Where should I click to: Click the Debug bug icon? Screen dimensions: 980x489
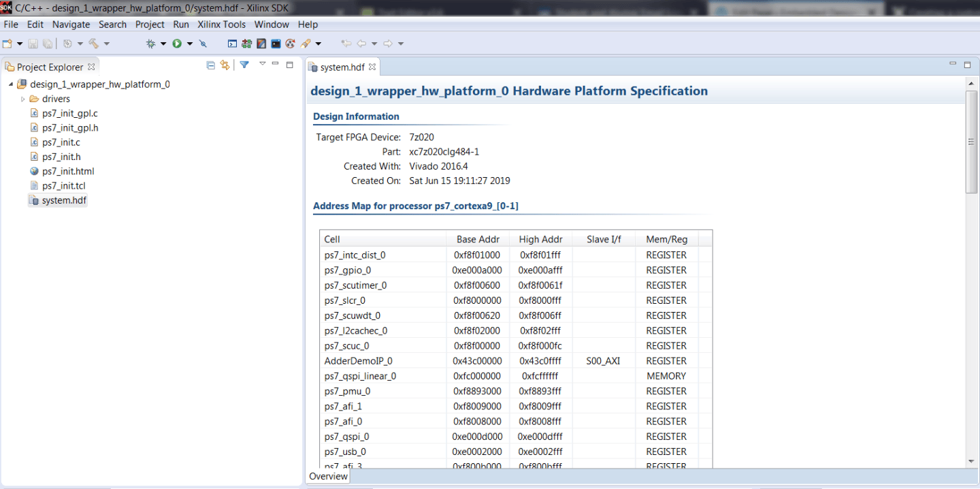(150, 44)
